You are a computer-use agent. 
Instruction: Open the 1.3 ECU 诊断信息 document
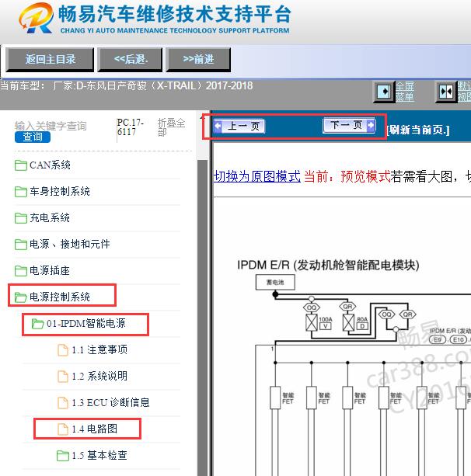click(x=110, y=402)
